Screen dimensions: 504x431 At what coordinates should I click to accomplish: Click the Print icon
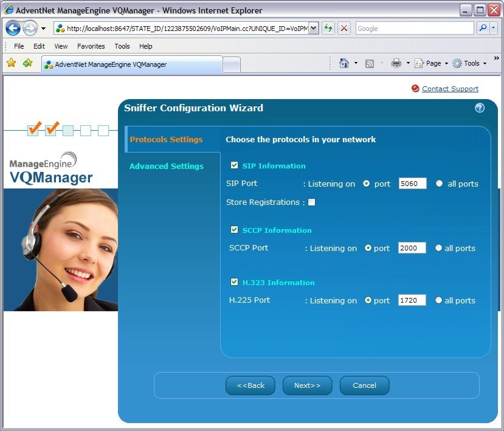click(396, 63)
